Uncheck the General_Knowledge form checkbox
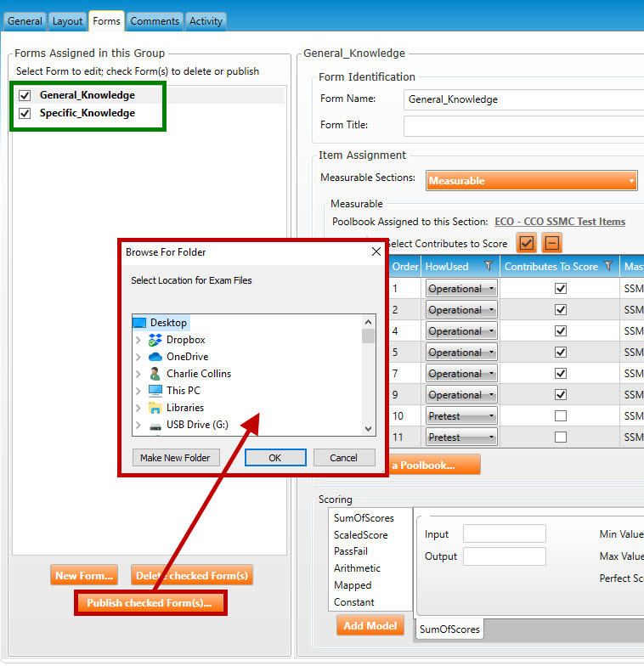 point(25,96)
